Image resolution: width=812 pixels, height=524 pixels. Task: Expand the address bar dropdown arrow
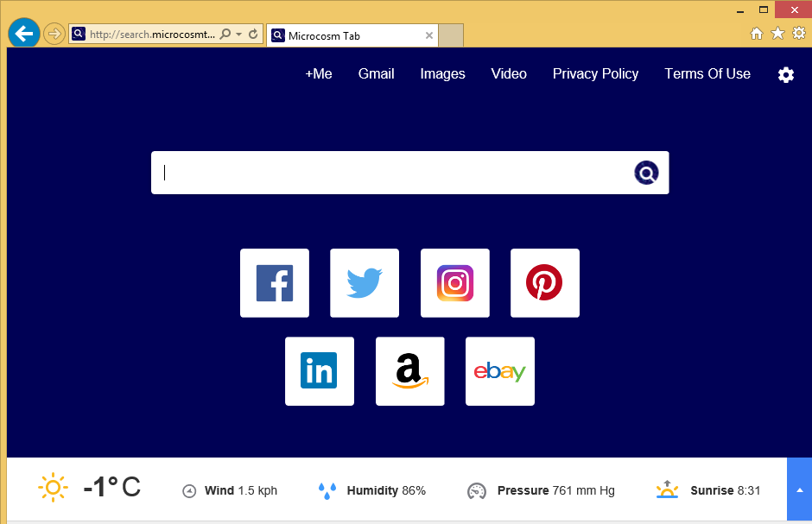[238, 35]
